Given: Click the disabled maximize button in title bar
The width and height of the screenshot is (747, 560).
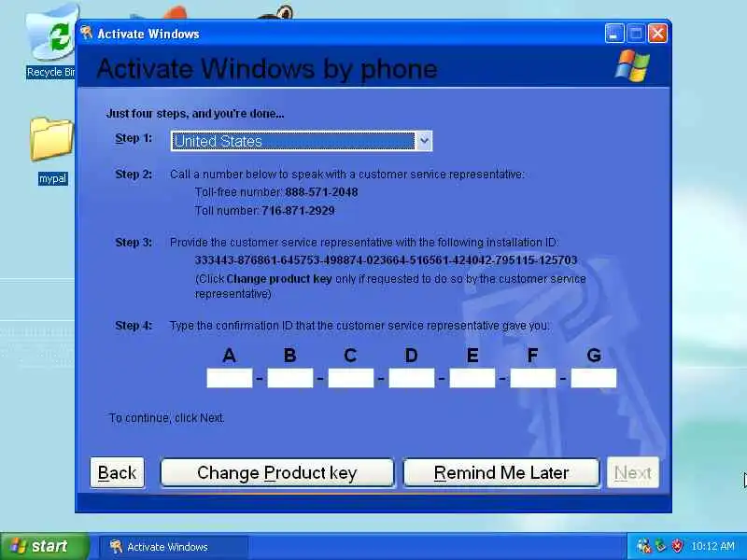Looking at the screenshot, I should (636, 34).
